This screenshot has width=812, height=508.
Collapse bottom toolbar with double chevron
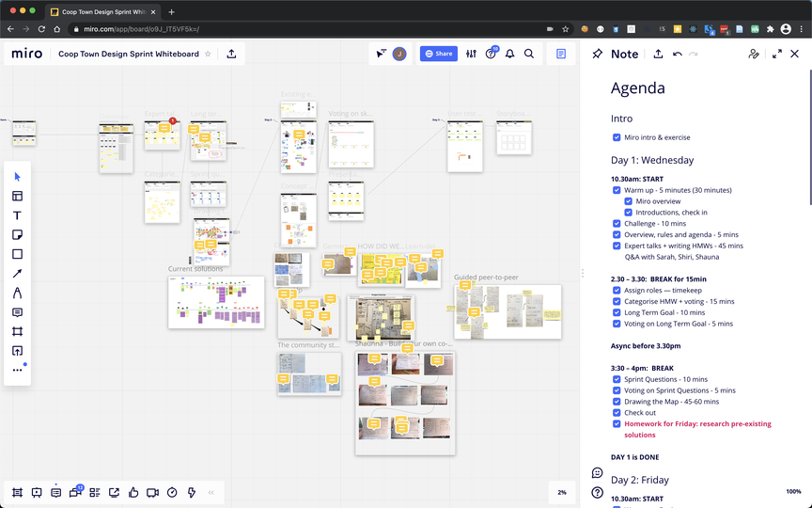[211, 492]
